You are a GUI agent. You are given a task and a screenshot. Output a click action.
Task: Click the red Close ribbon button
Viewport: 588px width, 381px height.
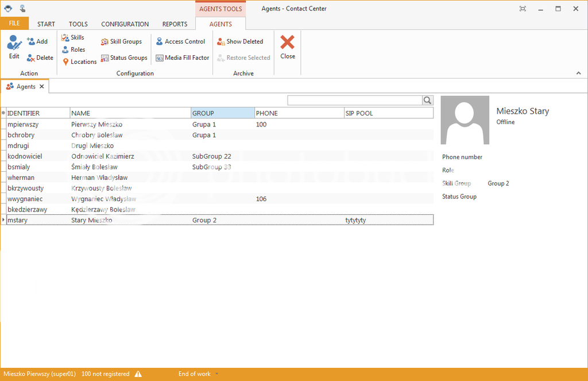click(288, 47)
